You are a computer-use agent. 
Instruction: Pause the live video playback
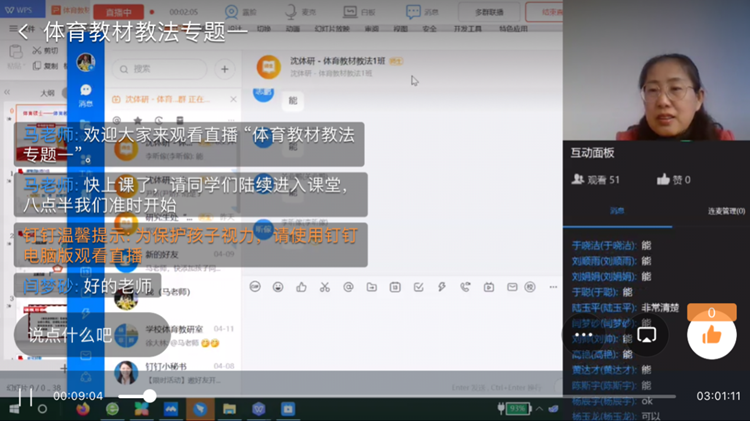pyautogui.click(x=15, y=396)
